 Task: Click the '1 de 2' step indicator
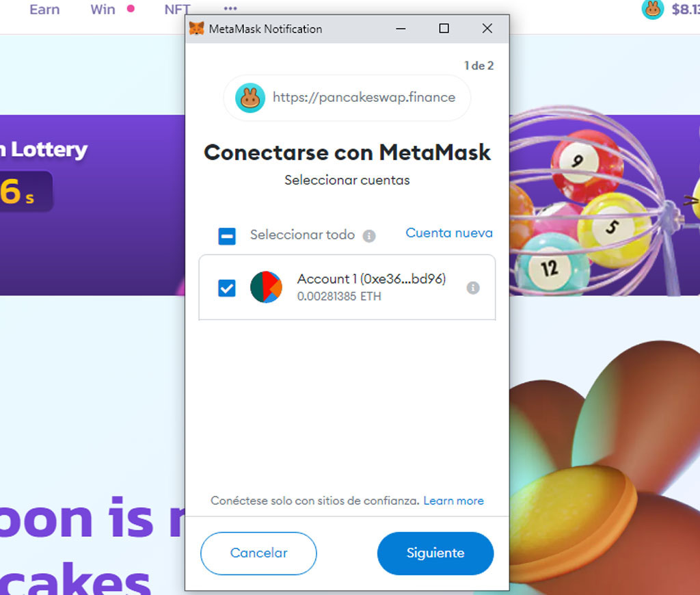pyautogui.click(x=479, y=66)
